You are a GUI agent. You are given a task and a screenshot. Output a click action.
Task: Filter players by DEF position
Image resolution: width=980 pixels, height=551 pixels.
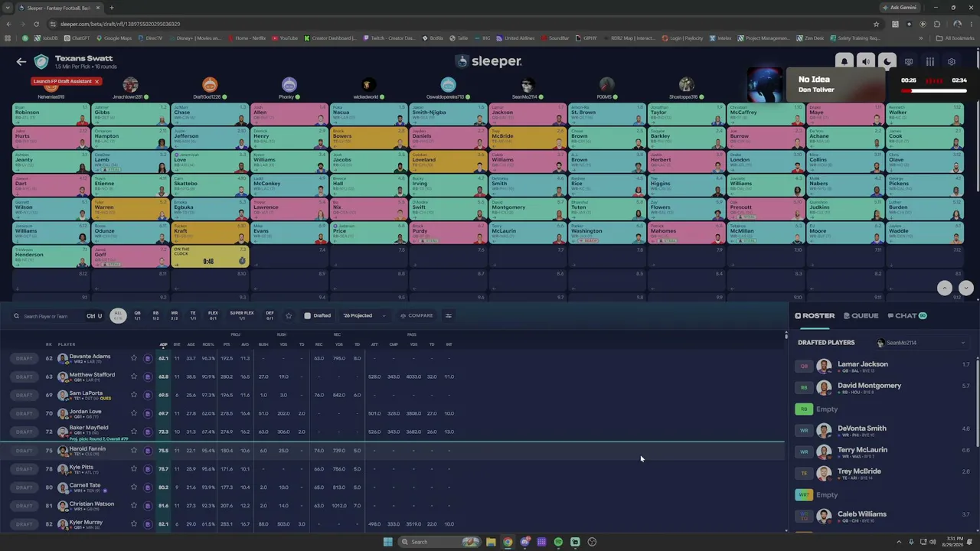(269, 315)
